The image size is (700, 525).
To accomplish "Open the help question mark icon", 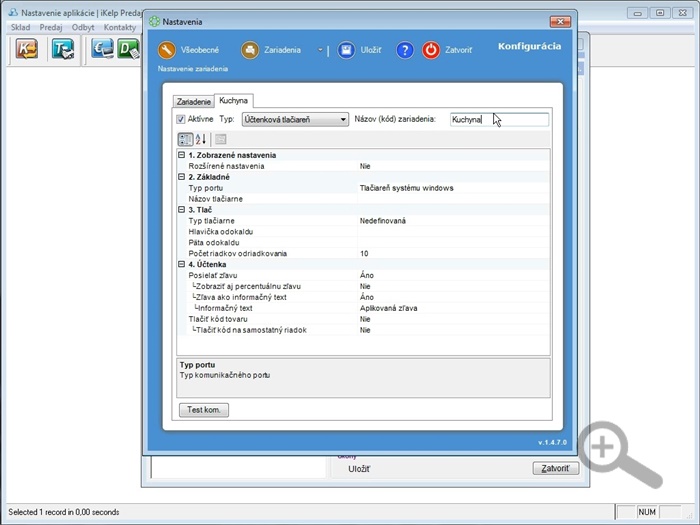I will click(x=404, y=50).
